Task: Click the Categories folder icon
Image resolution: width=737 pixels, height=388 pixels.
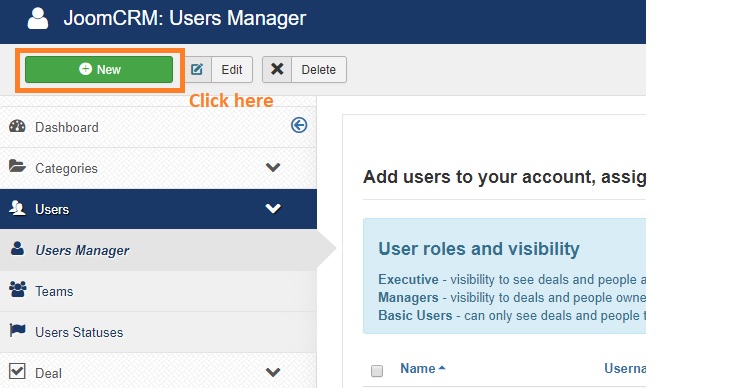Action: pos(17,166)
